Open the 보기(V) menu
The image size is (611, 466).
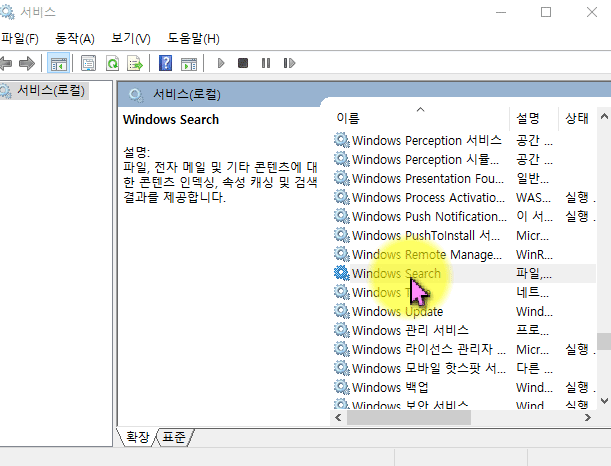tap(131, 39)
